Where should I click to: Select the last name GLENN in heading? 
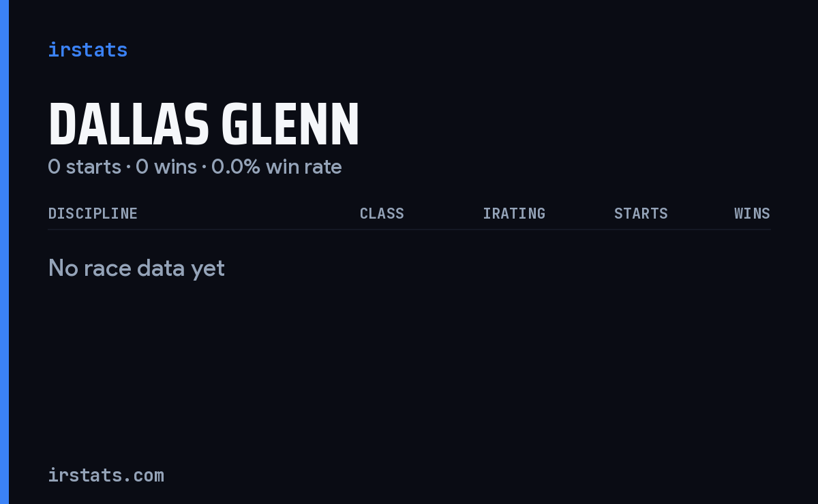click(290, 124)
